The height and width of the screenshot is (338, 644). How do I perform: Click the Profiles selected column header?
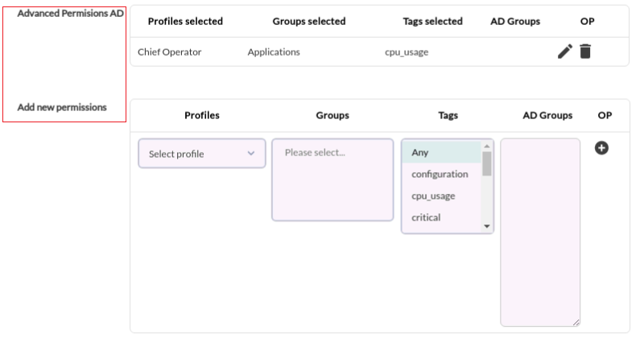185,22
